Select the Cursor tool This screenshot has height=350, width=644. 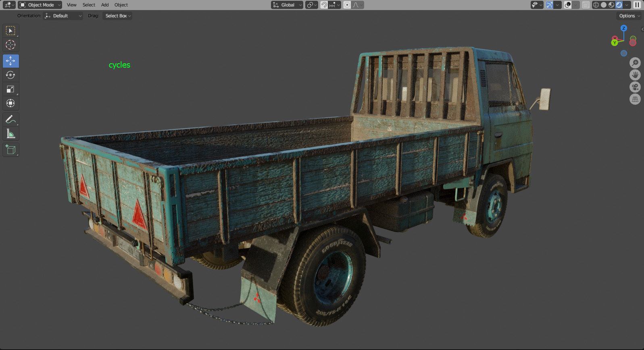10,45
